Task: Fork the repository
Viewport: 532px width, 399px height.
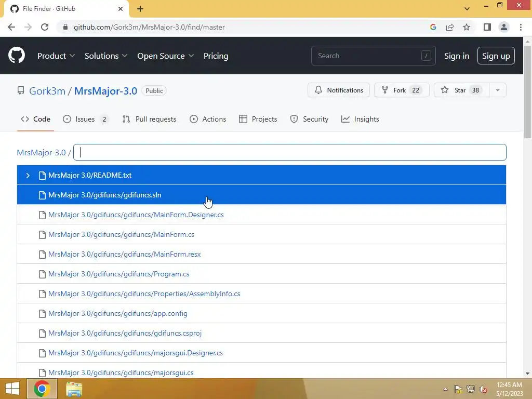Action: point(402,90)
